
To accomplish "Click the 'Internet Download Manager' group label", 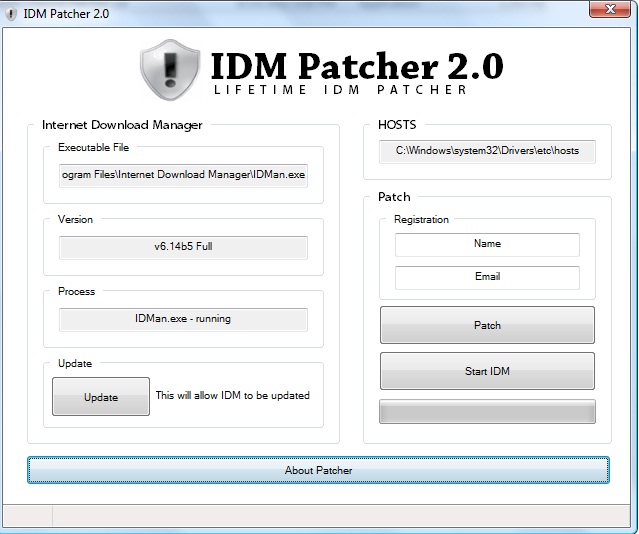I will point(122,125).
